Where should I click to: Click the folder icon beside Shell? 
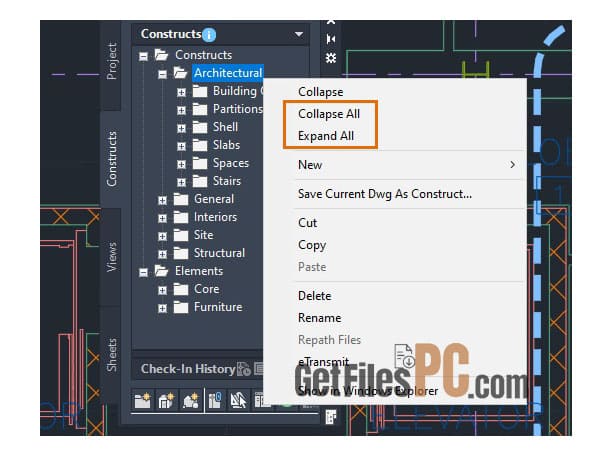[200, 127]
